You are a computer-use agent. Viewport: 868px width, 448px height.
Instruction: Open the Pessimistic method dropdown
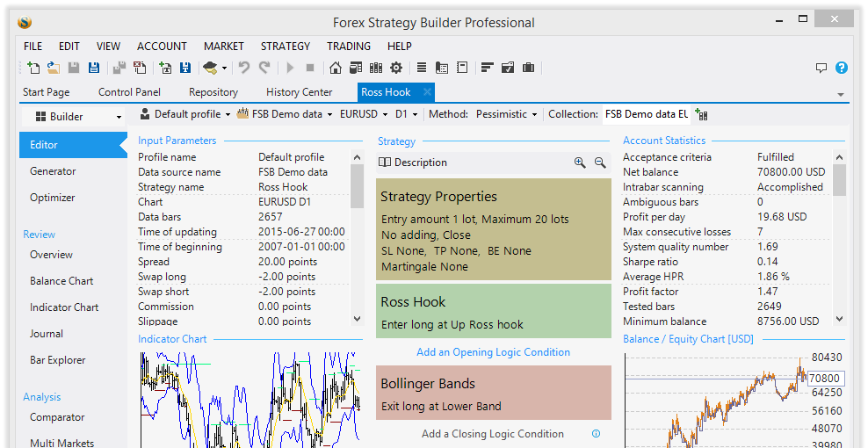coord(507,114)
